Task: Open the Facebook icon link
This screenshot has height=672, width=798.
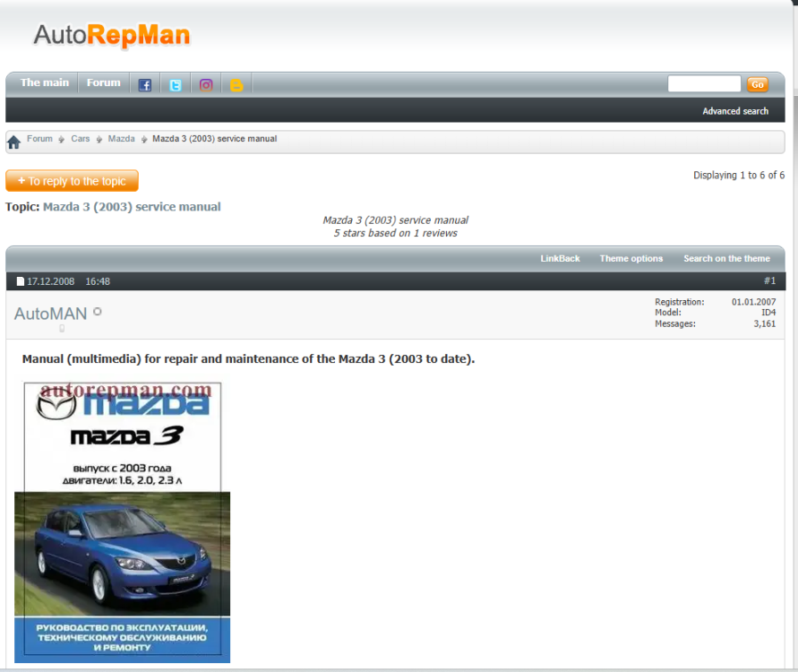Action: coord(145,85)
